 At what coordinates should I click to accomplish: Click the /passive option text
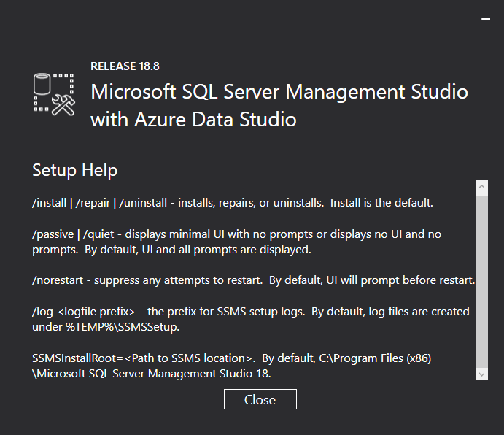coord(53,234)
